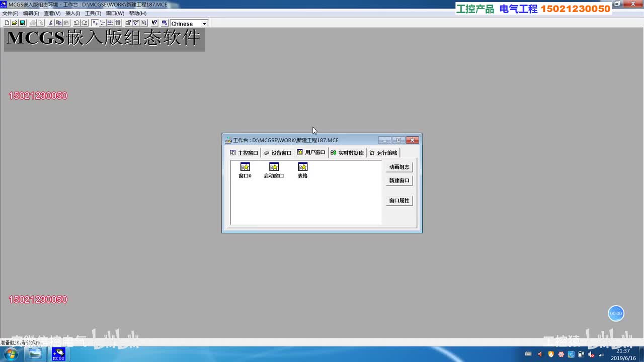Screen dimensions: 644x362
Task: Open the file explorer taskbar icon
Action: (35, 354)
